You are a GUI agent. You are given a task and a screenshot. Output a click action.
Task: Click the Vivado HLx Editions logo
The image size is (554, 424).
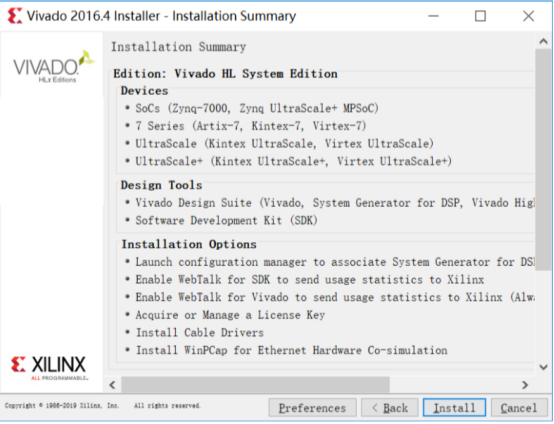coord(54,67)
